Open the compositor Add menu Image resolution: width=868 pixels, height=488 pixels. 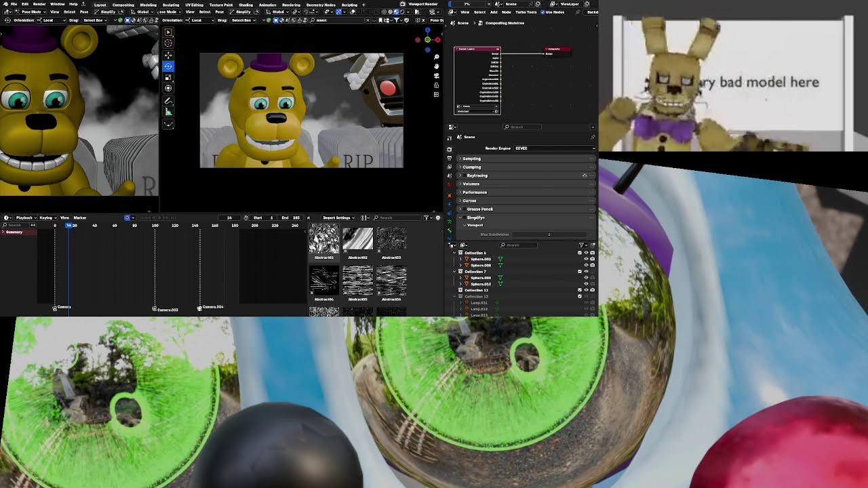(x=494, y=12)
